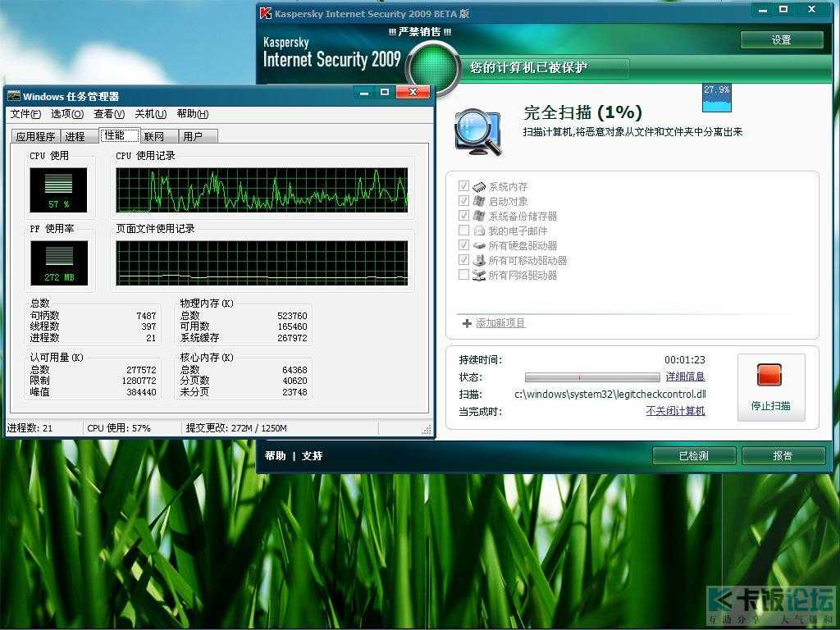This screenshot has width=840, height=630.
Task: Click the startup objects icon
Action: coord(479,201)
